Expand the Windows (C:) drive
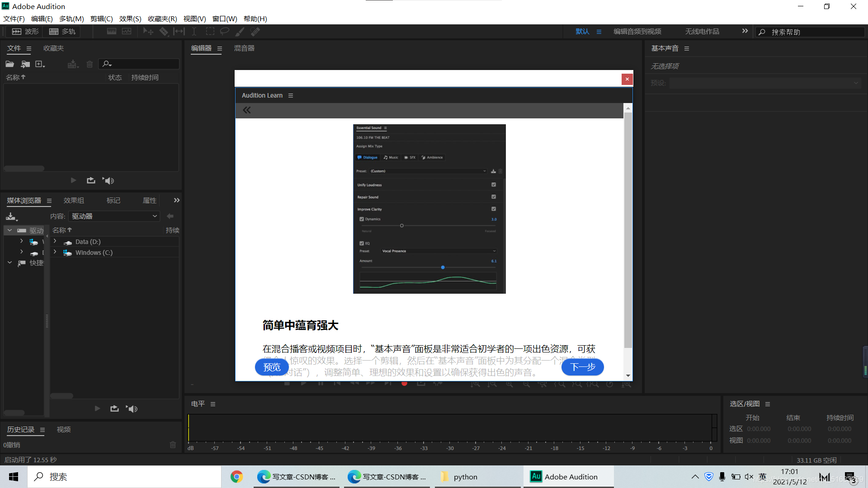868x488 pixels. (x=55, y=252)
